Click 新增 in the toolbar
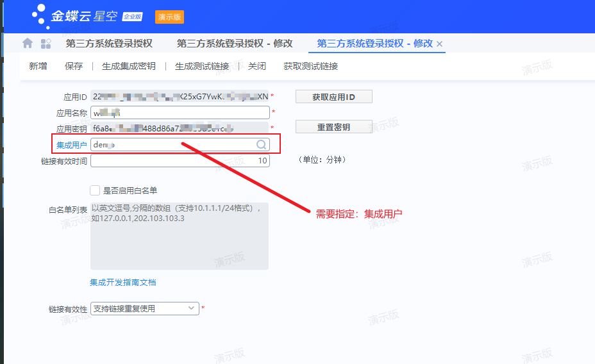This screenshot has width=595, height=364. pyautogui.click(x=38, y=66)
